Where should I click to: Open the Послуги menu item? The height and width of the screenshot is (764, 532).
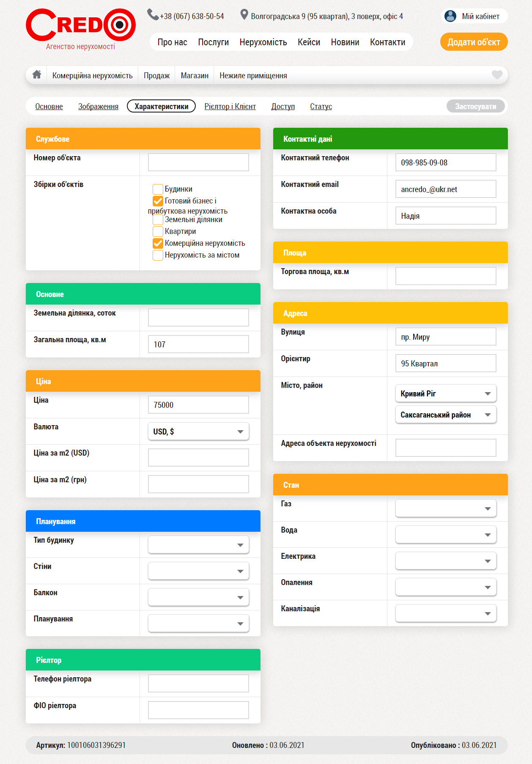tap(213, 42)
